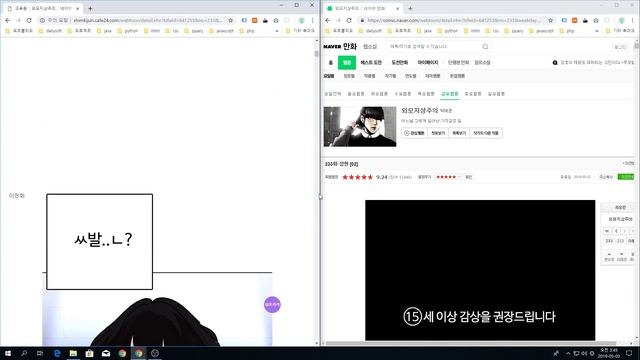Click the 첫회보기 button

click(x=438, y=133)
